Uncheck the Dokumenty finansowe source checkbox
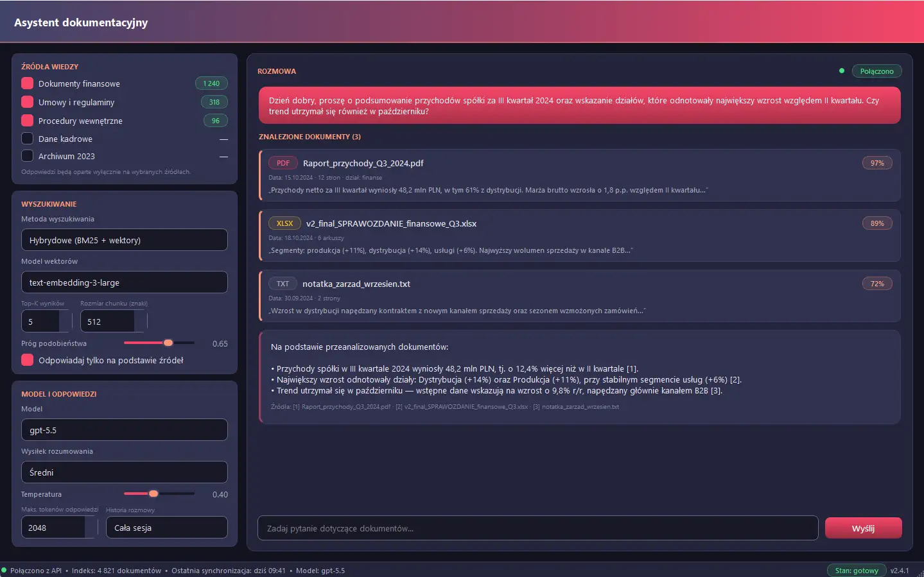 (27, 83)
